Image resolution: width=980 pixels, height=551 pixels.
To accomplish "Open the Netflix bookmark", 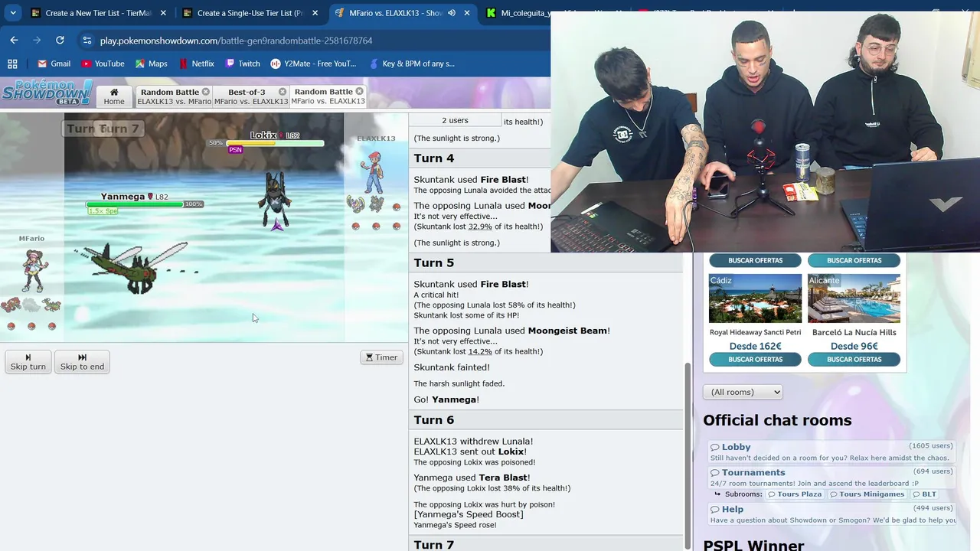I will 195,64.
